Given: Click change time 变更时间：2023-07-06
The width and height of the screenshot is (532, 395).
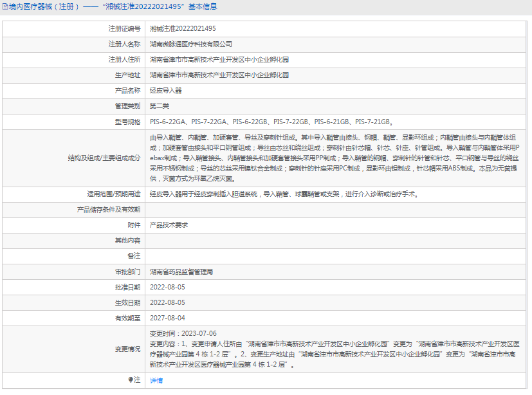Looking at the screenshot, I should click(183, 334).
